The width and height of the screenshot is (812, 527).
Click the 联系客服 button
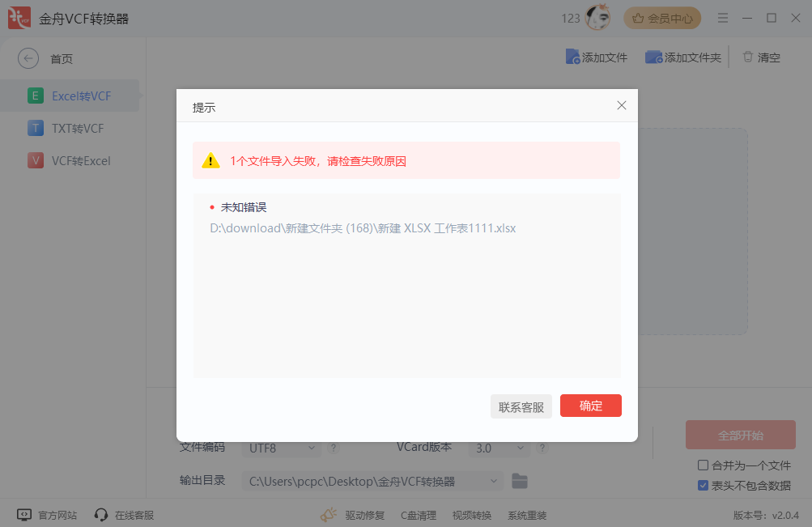click(521, 407)
